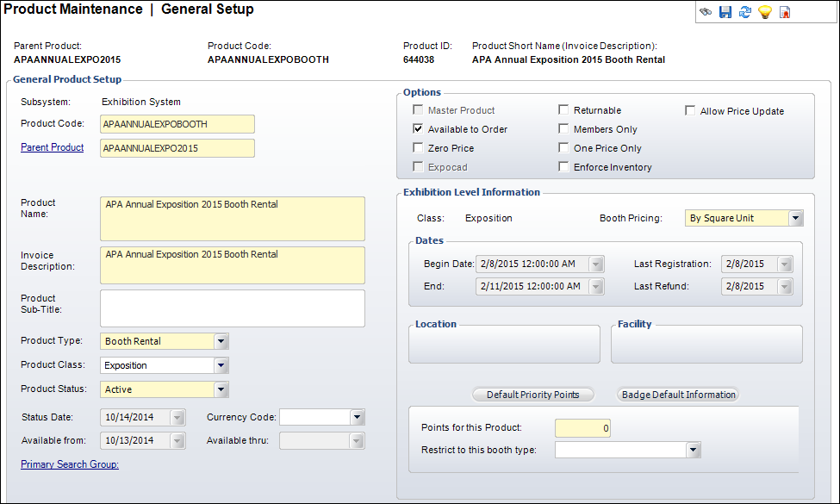The width and height of the screenshot is (840, 504).
Task: Open the Status Date calendar dropdown
Action: (x=177, y=417)
